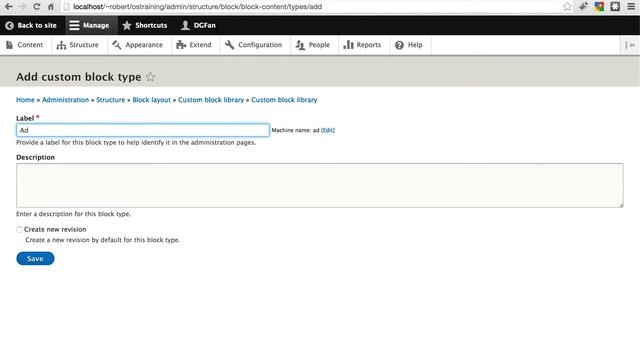Follow the Block layout breadcrumb link
Screen dimensions: 640x360
[x=151, y=100]
